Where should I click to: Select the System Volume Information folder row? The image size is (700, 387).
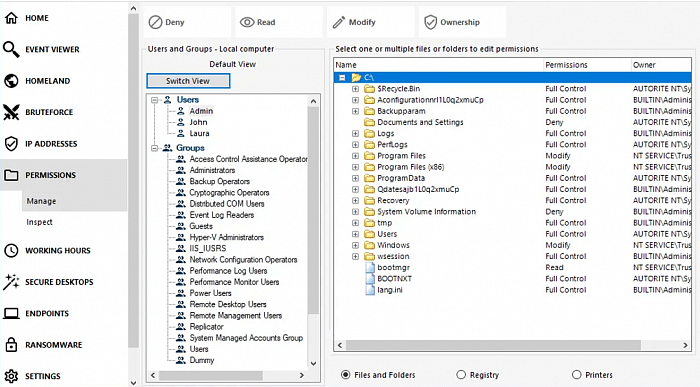[x=512, y=212]
